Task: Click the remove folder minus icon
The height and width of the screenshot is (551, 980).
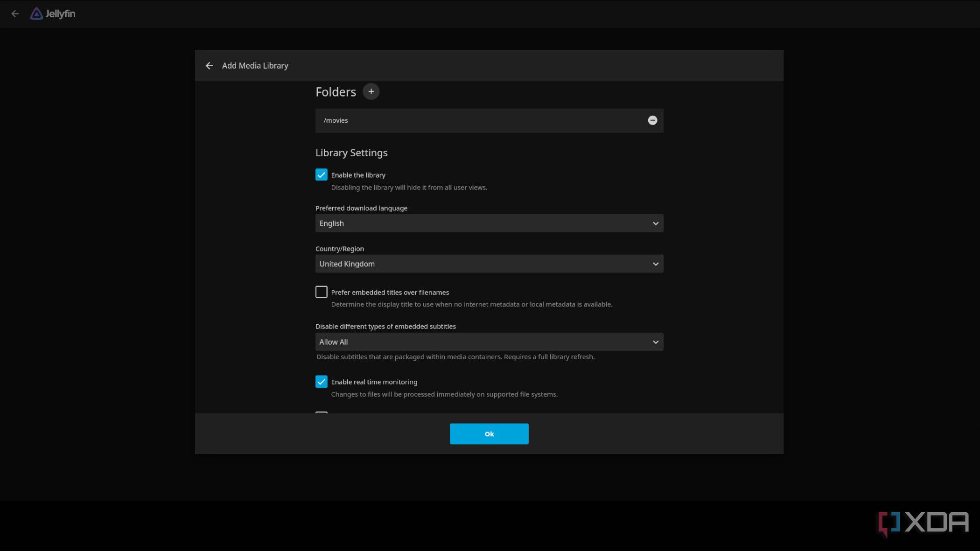Action: pos(652,120)
